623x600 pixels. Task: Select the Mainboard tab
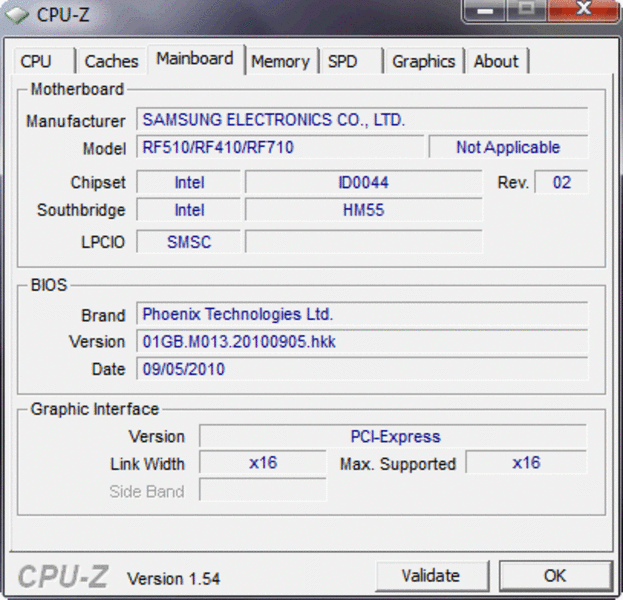click(195, 59)
